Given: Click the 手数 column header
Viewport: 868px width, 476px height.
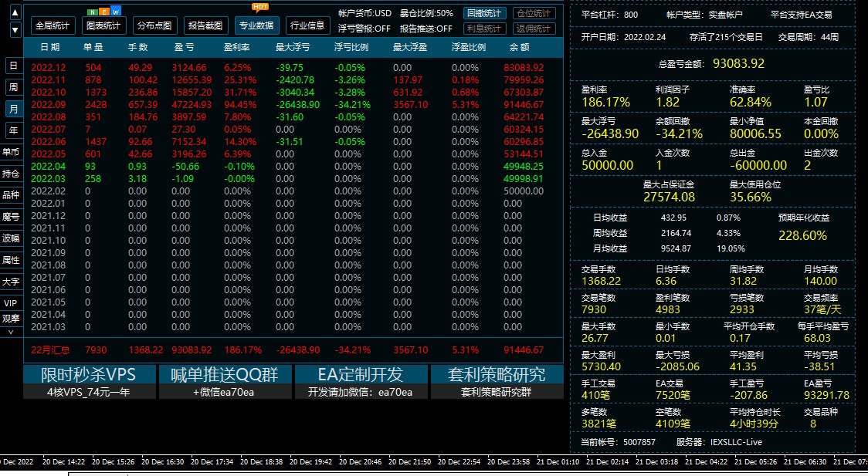Looking at the screenshot, I should click(x=137, y=48).
